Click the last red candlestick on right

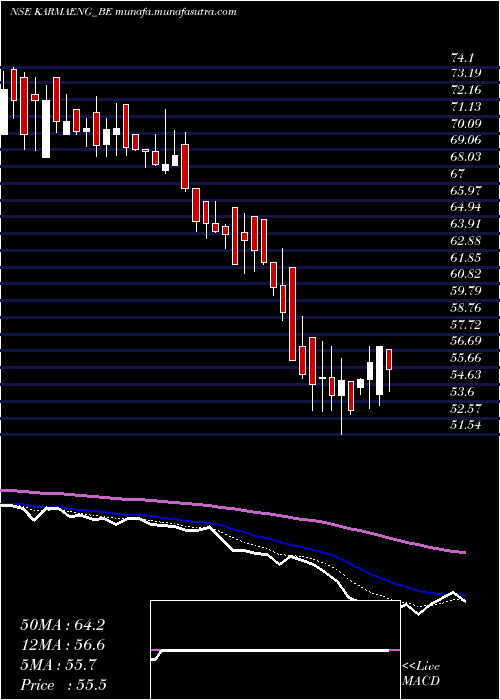pos(389,359)
